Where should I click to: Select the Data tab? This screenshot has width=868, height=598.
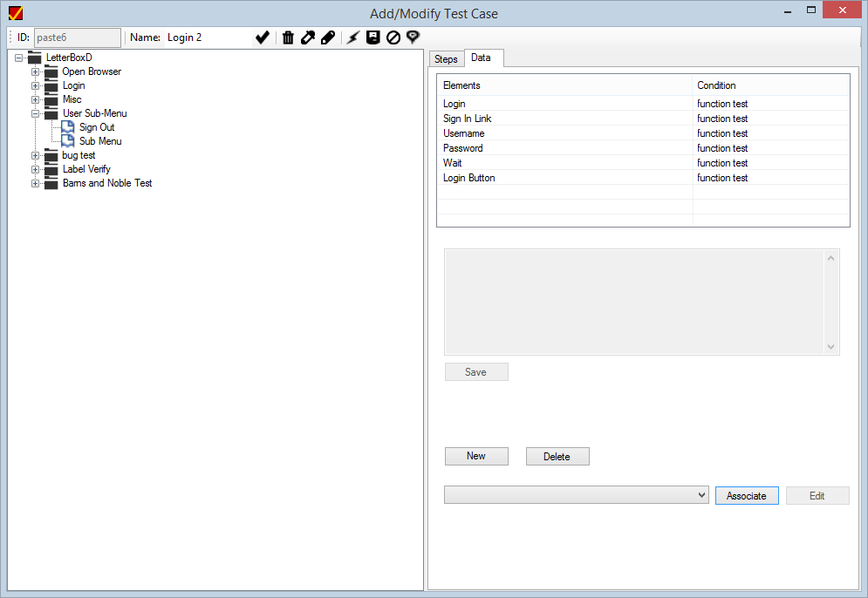pos(481,58)
